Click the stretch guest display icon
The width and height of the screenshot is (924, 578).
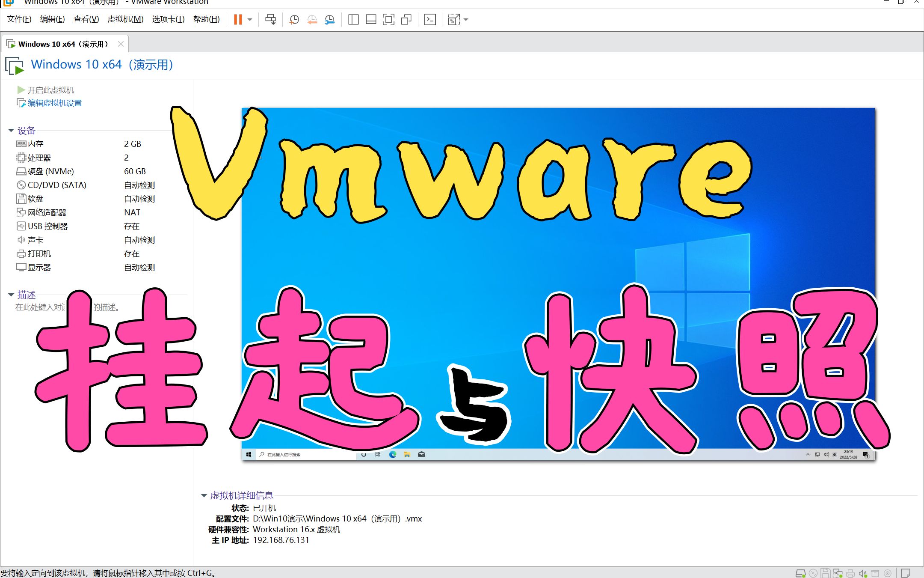453,20
